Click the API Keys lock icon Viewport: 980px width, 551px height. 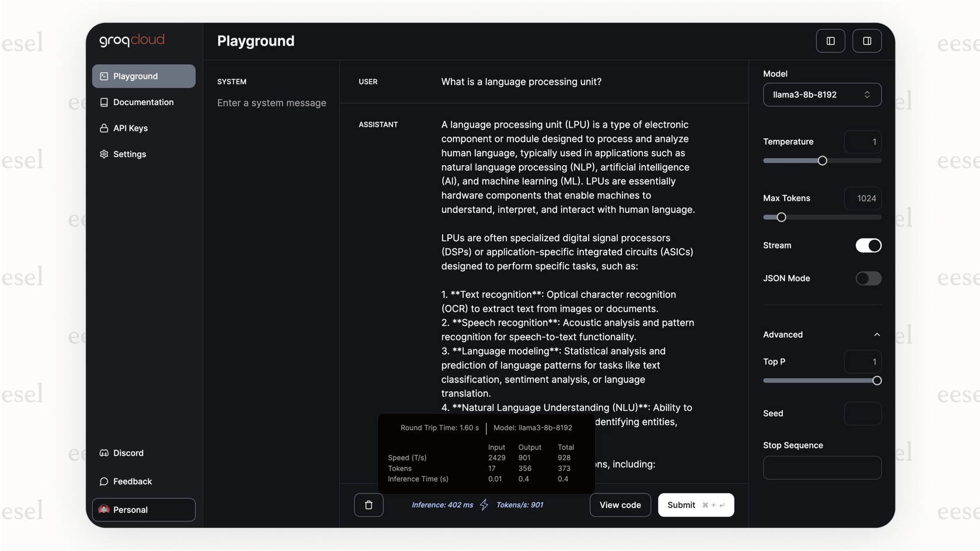(103, 128)
